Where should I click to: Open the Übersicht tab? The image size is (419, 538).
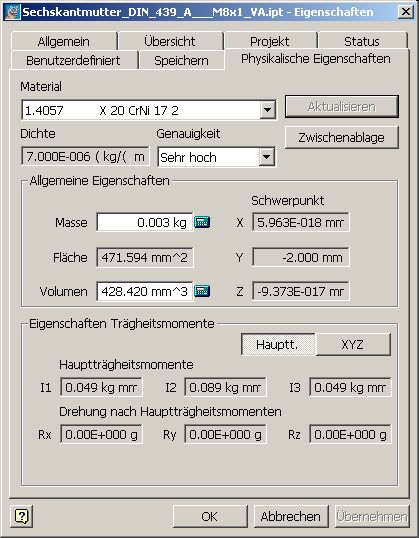[170, 42]
